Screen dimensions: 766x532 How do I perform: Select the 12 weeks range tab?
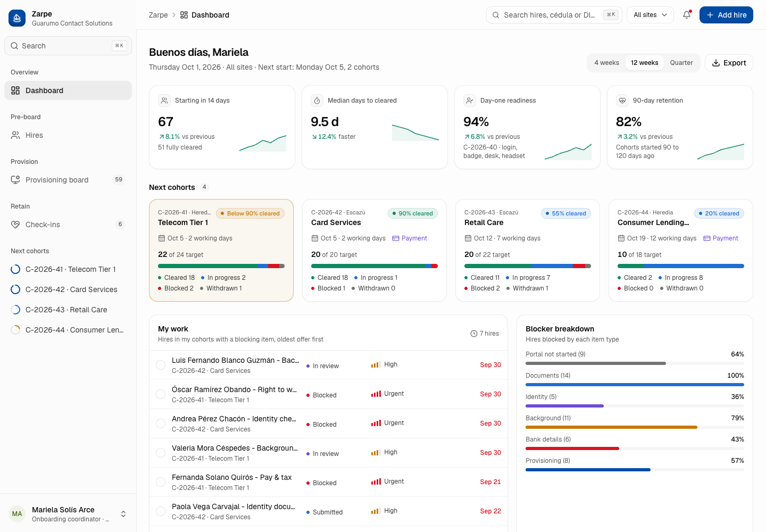click(x=645, y=63)
